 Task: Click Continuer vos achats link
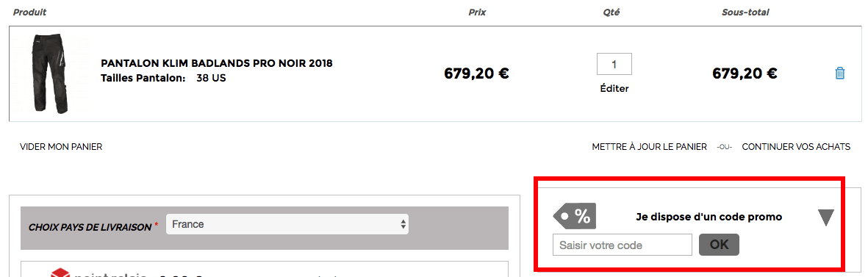(x=796, y=146)
